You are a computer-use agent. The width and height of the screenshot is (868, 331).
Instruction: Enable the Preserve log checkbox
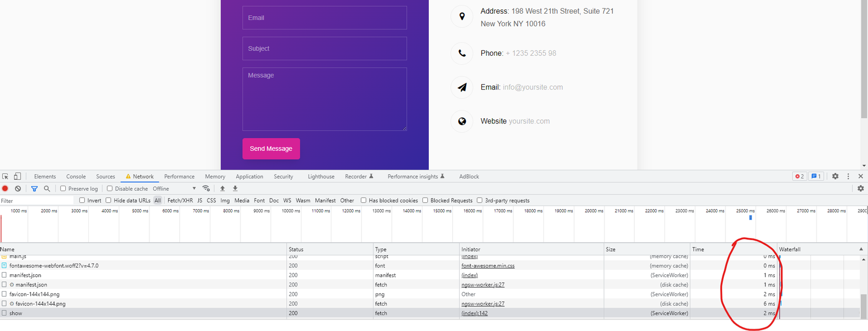pyautogui.click(x=63, y=189)
